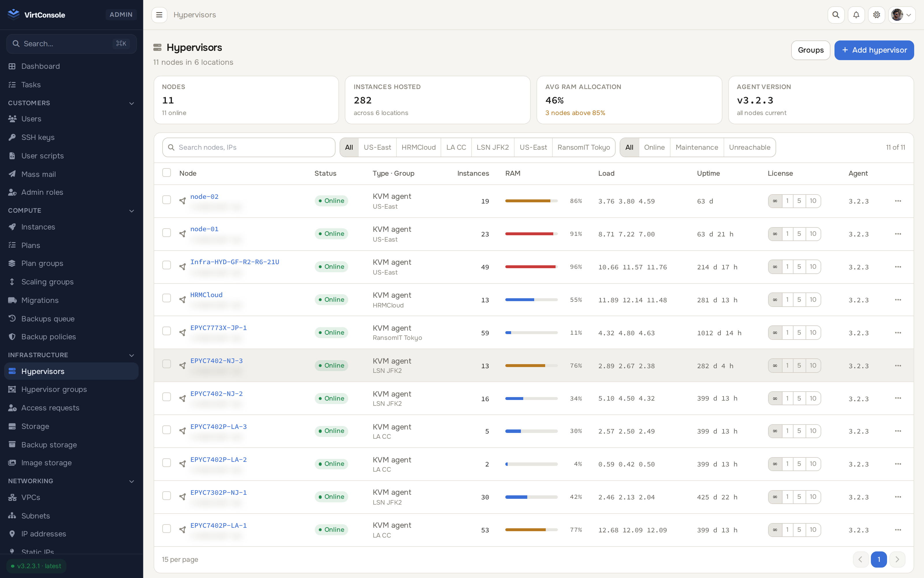Open the top-bar search icon

[836, 15]
